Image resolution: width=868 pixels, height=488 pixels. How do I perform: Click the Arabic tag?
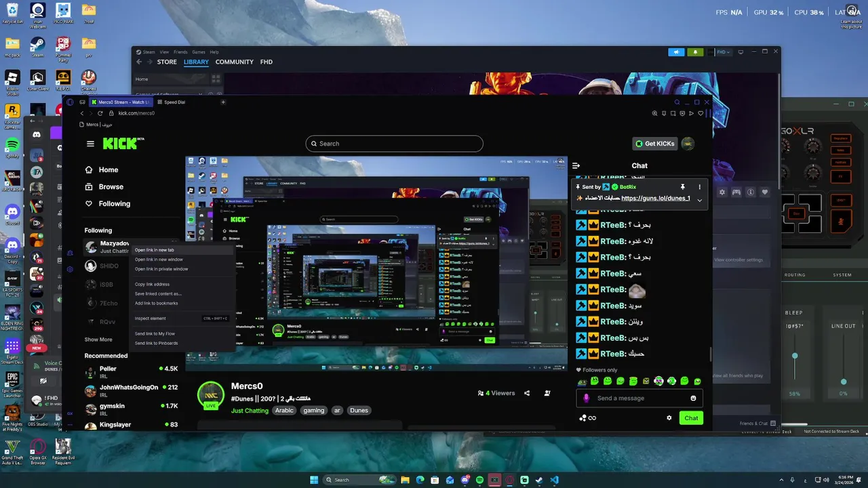(x=284, y=411)
